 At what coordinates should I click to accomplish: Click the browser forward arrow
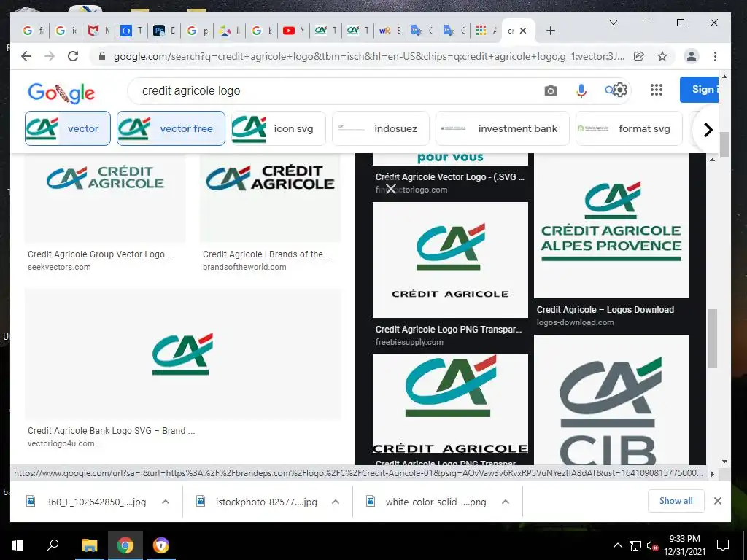(50, 56)
